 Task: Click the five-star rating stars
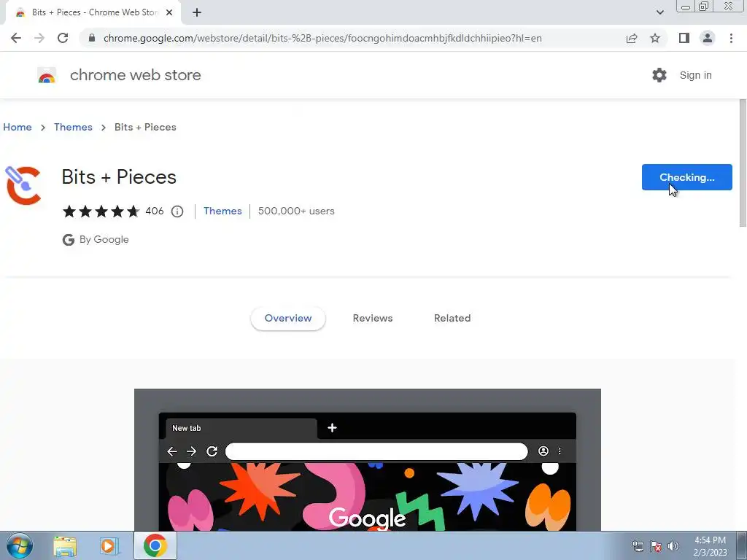click(x=101, y=211)
